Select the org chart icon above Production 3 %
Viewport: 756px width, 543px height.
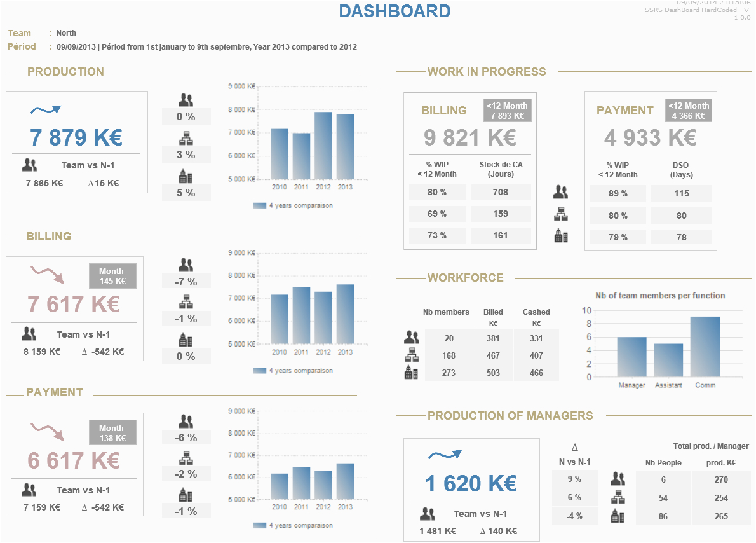pyautogui.click(x=186, y=138)
